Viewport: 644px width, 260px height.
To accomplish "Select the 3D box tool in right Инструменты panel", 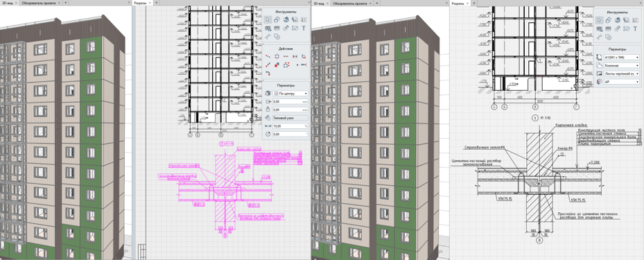I will [x=617, y=20].
